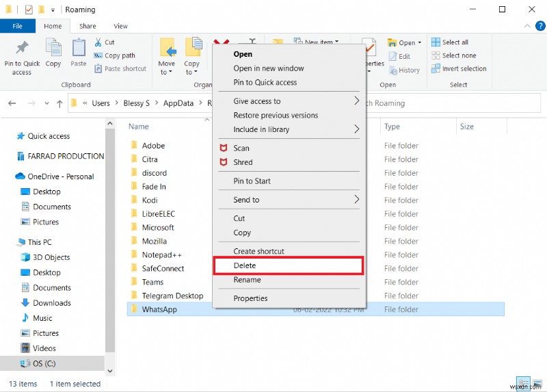Click Select all in ribbon
Image resolution: width=547 pixels, height=392 pixels.
coord(450,42)
